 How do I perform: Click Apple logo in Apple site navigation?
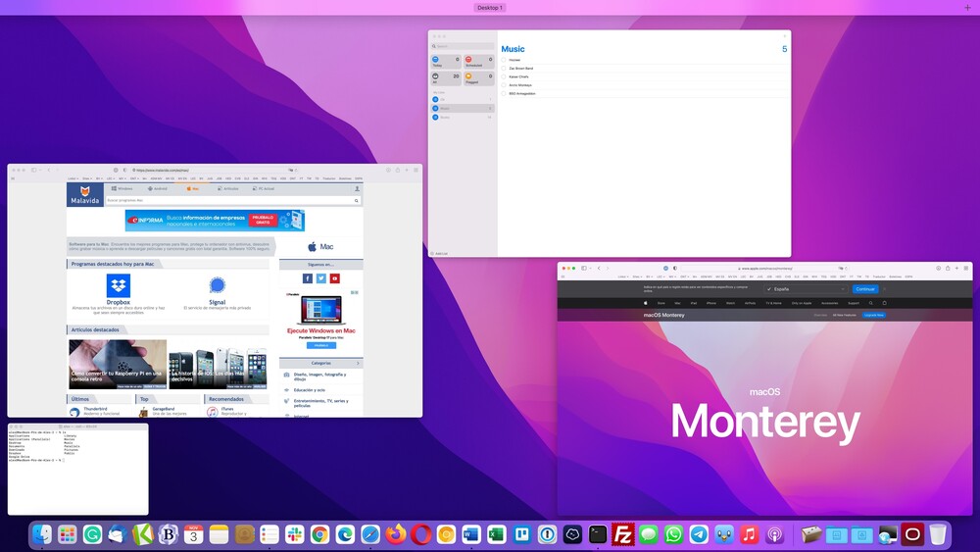pos(646,303)
